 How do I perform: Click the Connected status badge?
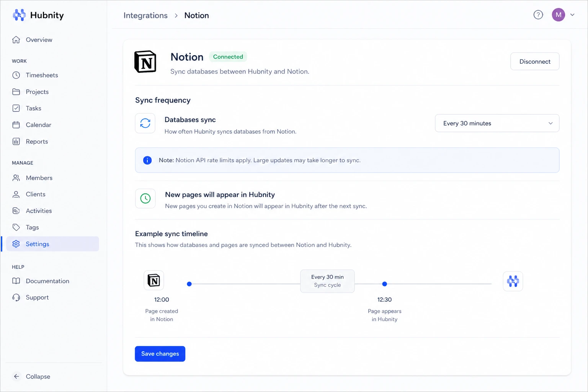pos(228,57)
